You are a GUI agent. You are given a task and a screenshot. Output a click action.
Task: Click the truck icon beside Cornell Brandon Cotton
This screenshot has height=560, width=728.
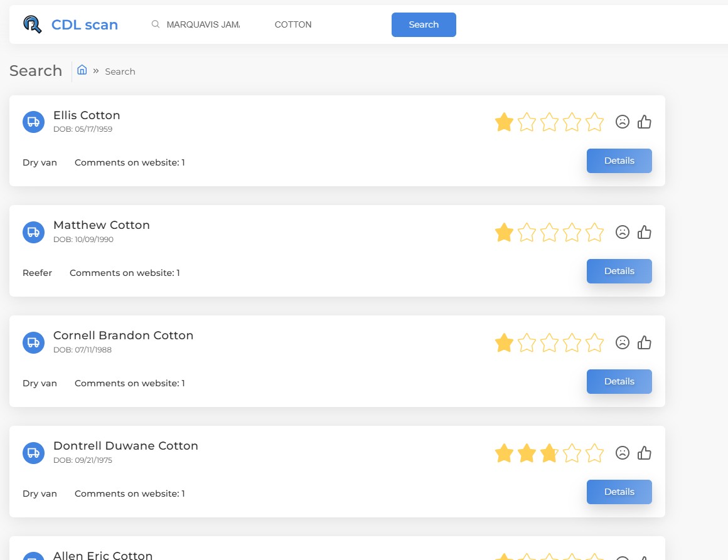pyautogui.click(x=33, y=342)
